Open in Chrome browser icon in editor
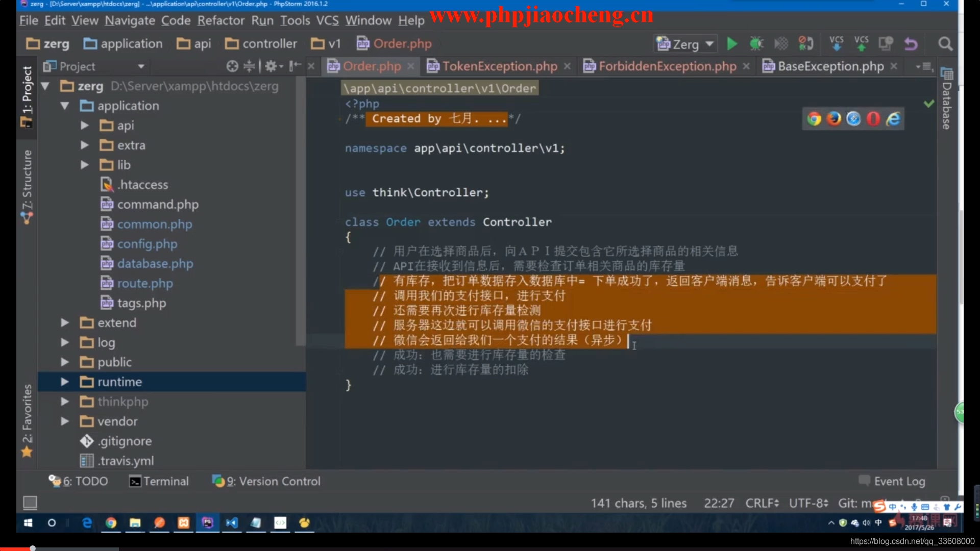Screen dimensions: 980x551 (x=814, y=119)
